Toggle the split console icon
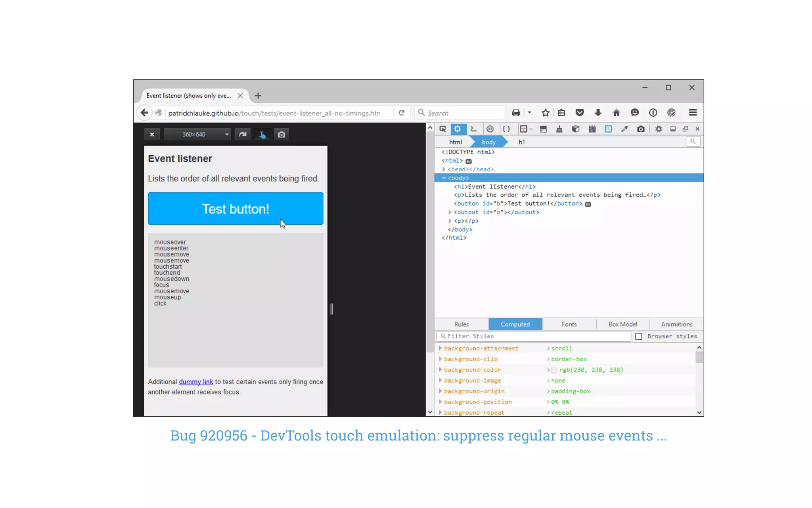The image size is (812, 508). (x=543, y=129)
